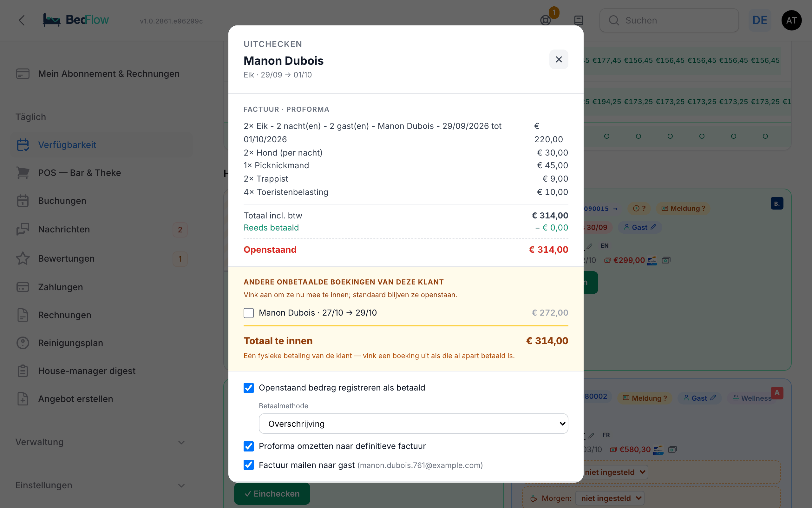Click the Suchen search field
Image resolution: width=812 pixels, height=508 pixels.
pos(669,20)
